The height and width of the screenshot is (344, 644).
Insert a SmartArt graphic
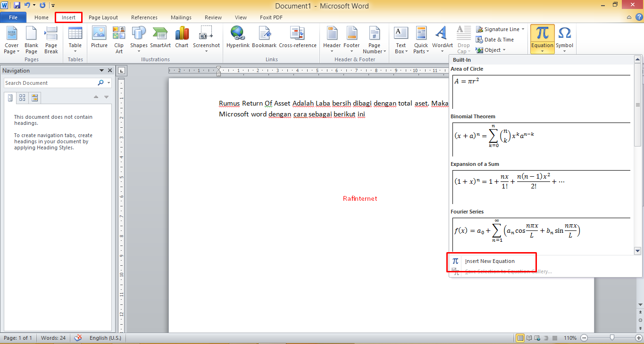(160, 38)
